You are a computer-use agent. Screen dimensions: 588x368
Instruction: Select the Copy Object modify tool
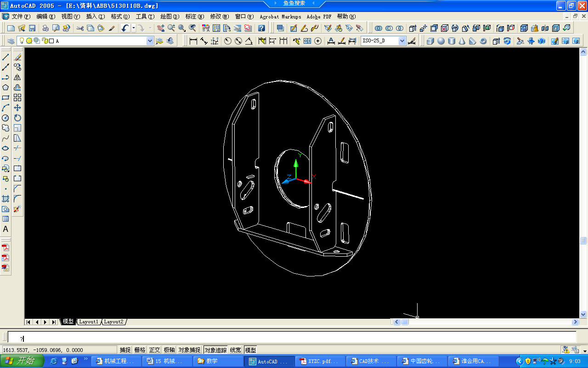click(17, 67)
